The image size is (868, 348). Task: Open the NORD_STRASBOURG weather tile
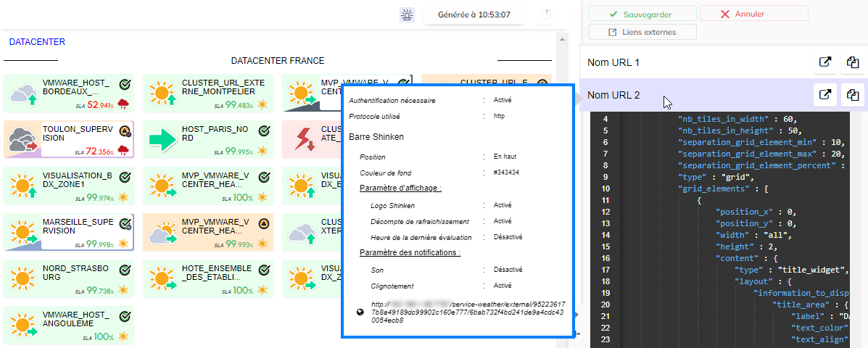coord(69,279)
